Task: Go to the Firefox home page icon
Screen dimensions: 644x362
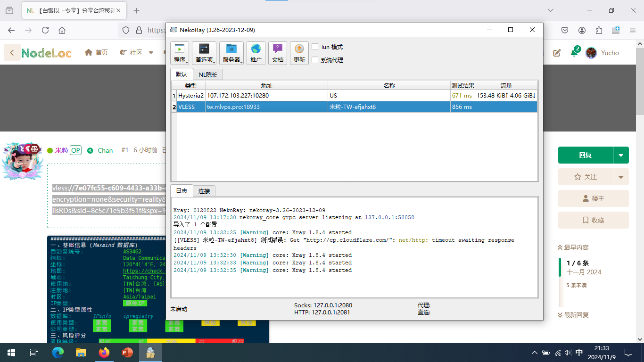Action: click(62, 30)
